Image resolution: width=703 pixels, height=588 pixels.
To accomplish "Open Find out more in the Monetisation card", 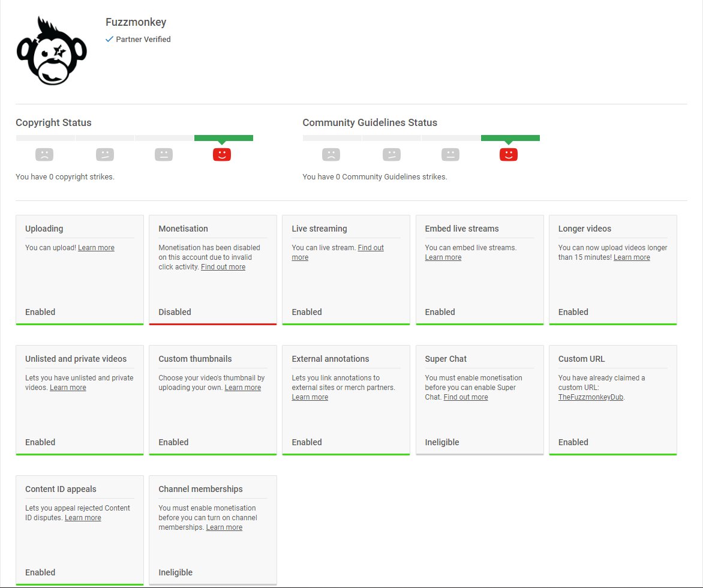I will point(223,267).
